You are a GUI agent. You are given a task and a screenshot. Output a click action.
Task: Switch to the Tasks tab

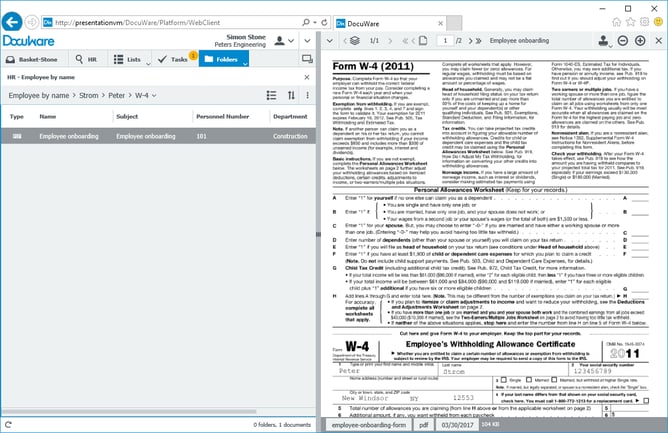(x=174, y=60)
